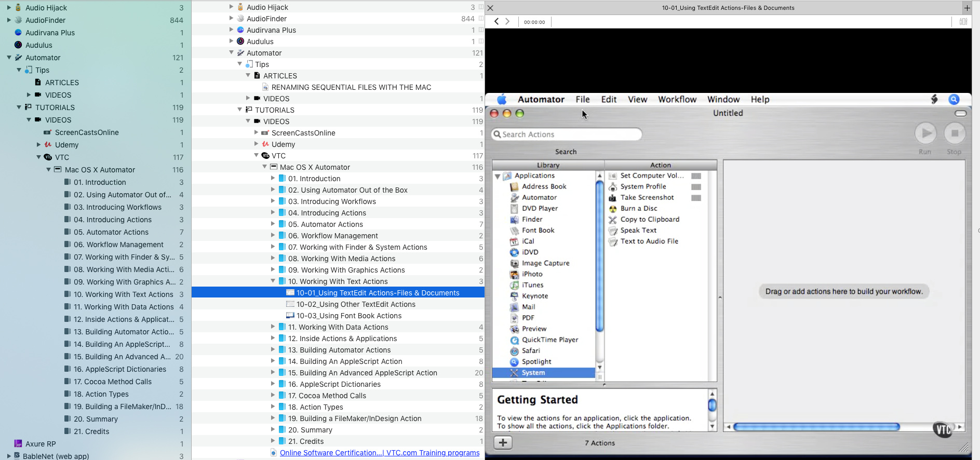Click the Audio Hijack app icon in middle list
Image resolution: width=980 pixels, height=460 pixels.
pyautogui.click(x=240, y=7)
